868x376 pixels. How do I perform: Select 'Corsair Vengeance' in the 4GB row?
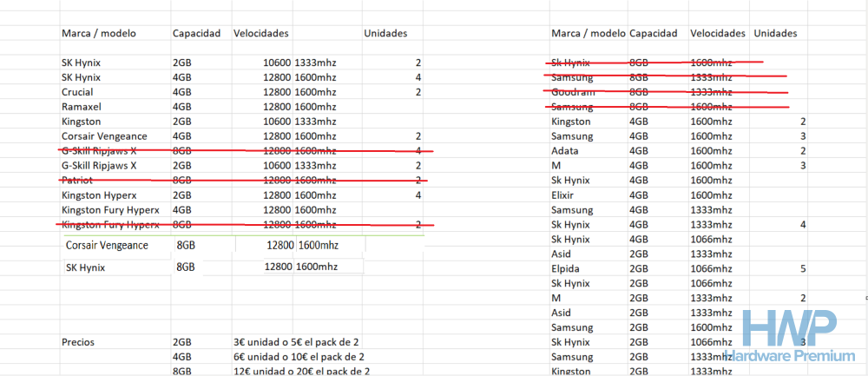[x=104, y=136]
